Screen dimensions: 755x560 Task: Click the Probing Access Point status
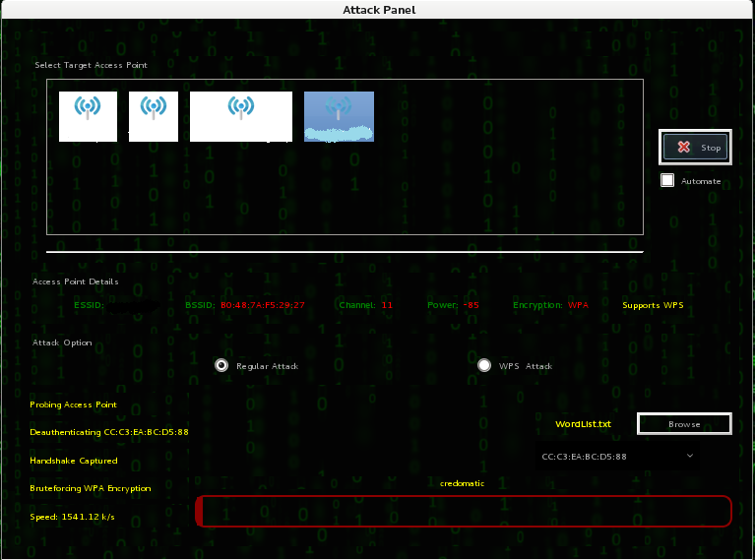point(73,404)
